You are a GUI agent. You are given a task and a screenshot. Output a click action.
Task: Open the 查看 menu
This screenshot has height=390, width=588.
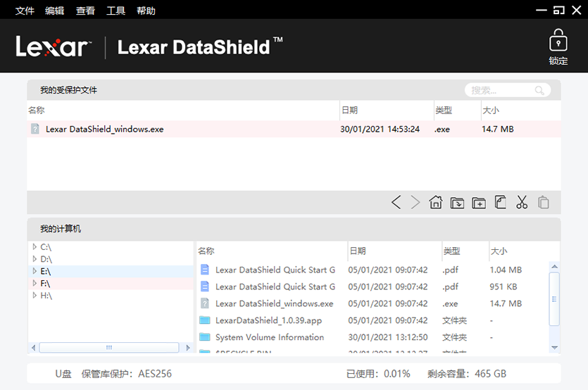85,11
